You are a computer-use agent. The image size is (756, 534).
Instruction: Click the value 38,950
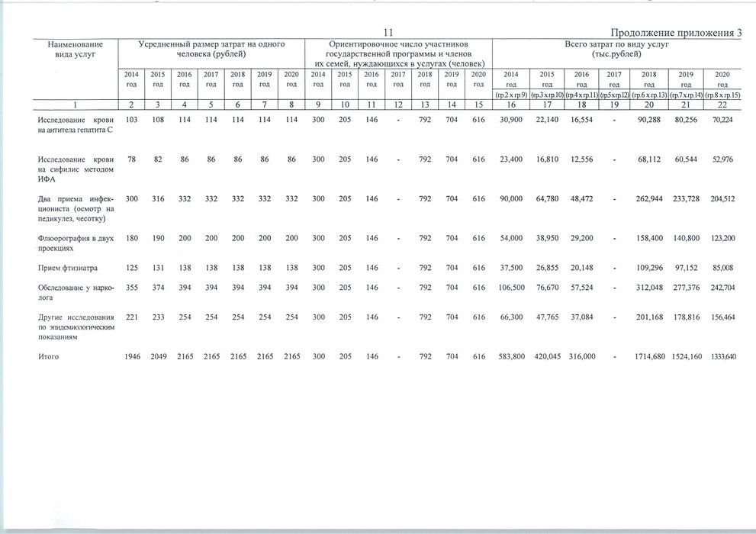click(x=547, y=238)
